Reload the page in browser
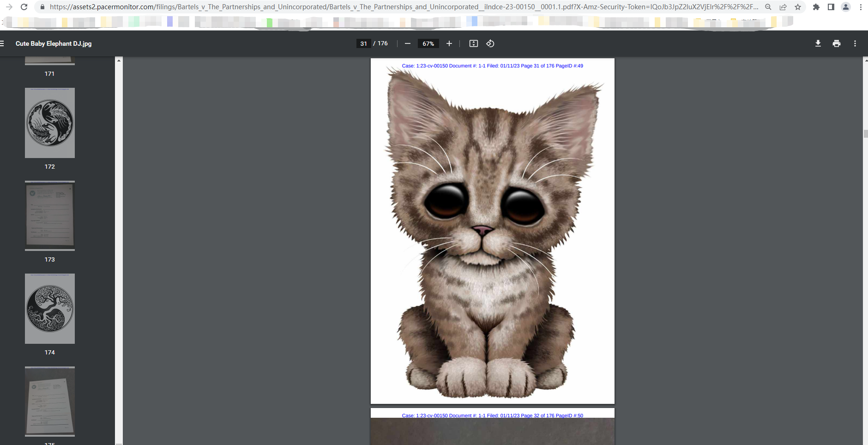 pyautogui.click(x=24, y=7)
